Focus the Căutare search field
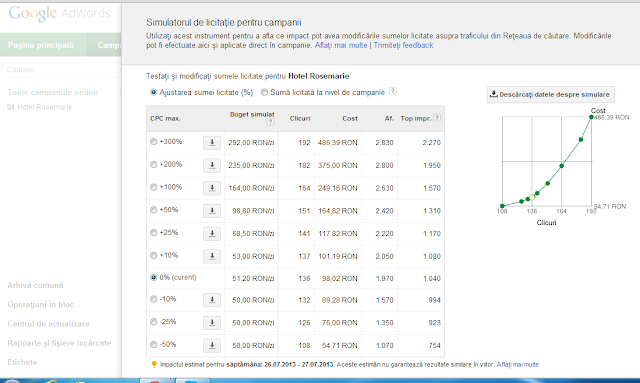The width and height of the screenshot is (640, 383). point(61,69)
